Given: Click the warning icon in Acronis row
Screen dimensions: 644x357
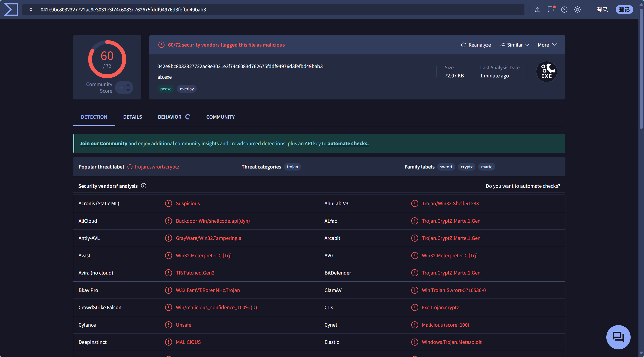Looking at the screenshot, I should (x=169, y=203).
